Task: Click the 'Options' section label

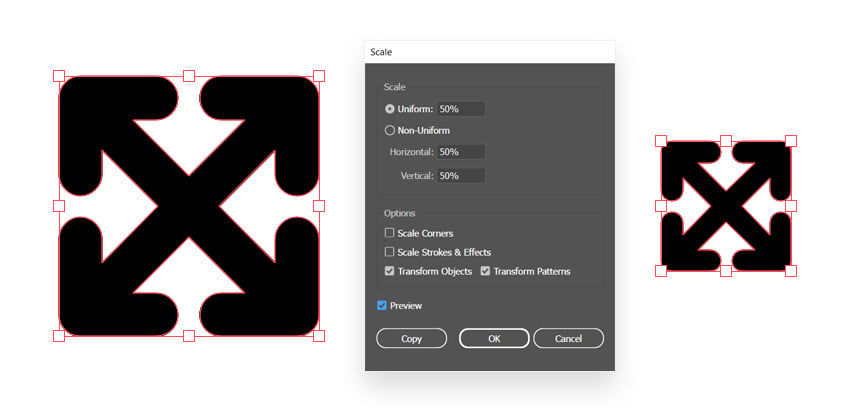Action: point(400,214)
